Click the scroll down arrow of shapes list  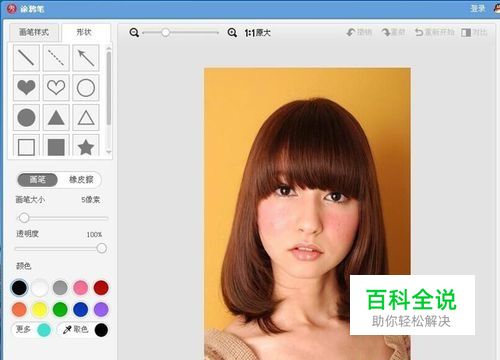(109, 152)
